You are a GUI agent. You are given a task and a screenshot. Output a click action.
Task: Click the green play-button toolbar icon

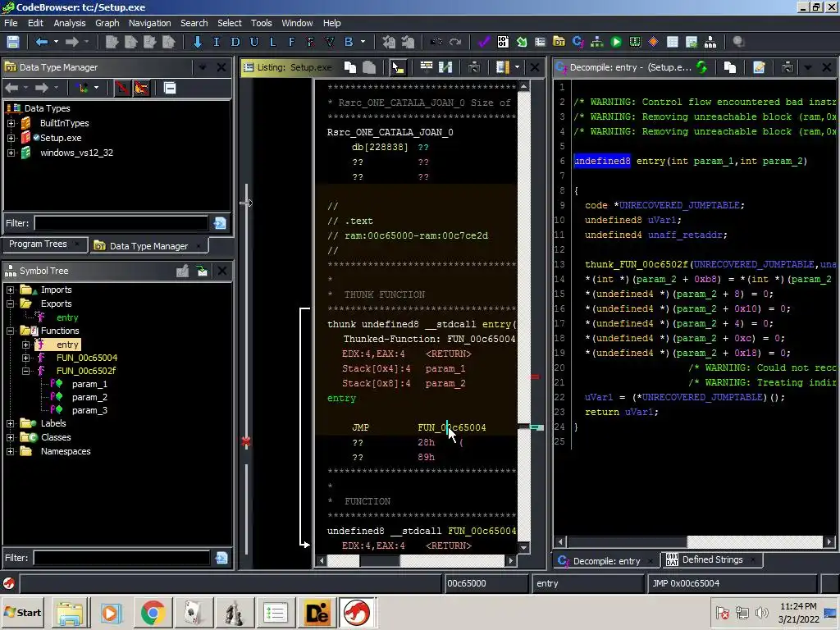(616, 42)
